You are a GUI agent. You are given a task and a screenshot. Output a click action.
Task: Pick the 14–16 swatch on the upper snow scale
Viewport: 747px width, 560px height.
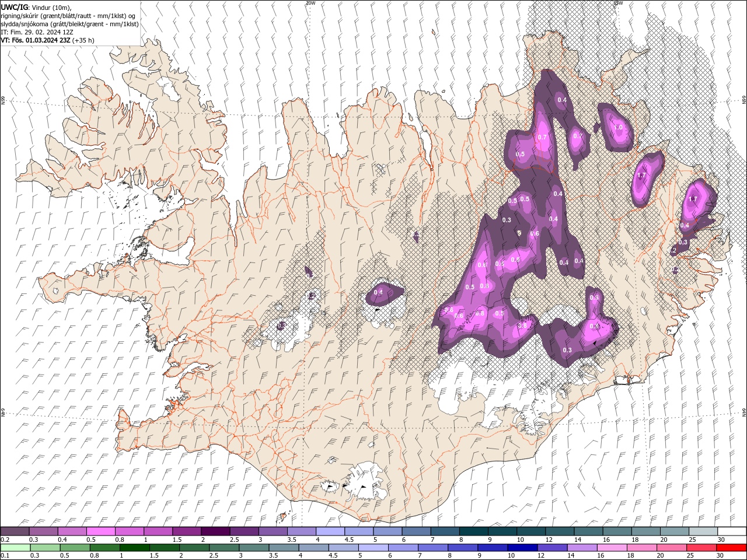coord(589,531)
